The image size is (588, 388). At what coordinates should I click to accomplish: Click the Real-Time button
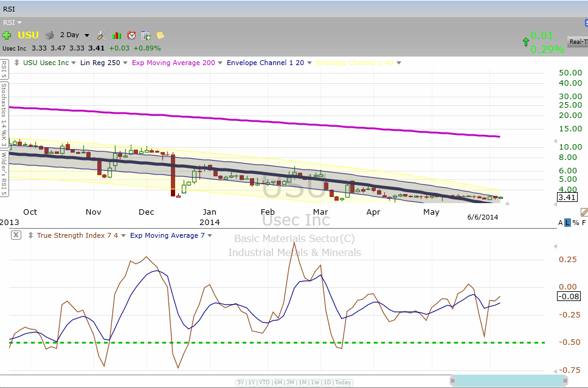[578, 42]
